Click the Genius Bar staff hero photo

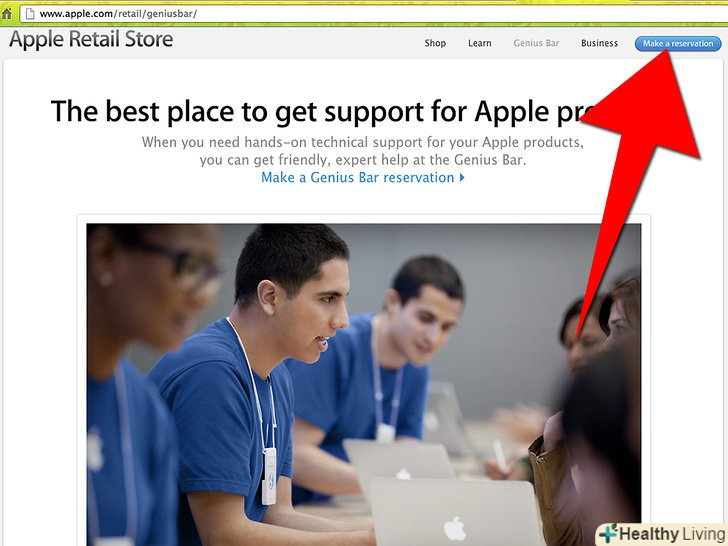[364, 384]
